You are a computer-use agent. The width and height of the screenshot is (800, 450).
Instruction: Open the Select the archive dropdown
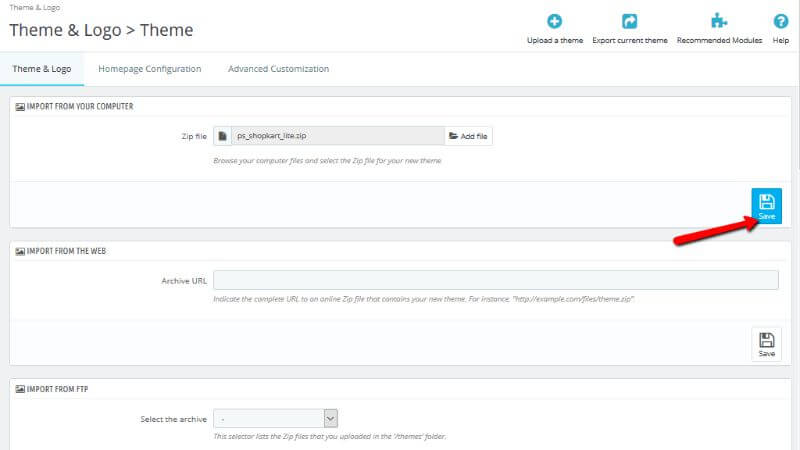tap(276, 419)
